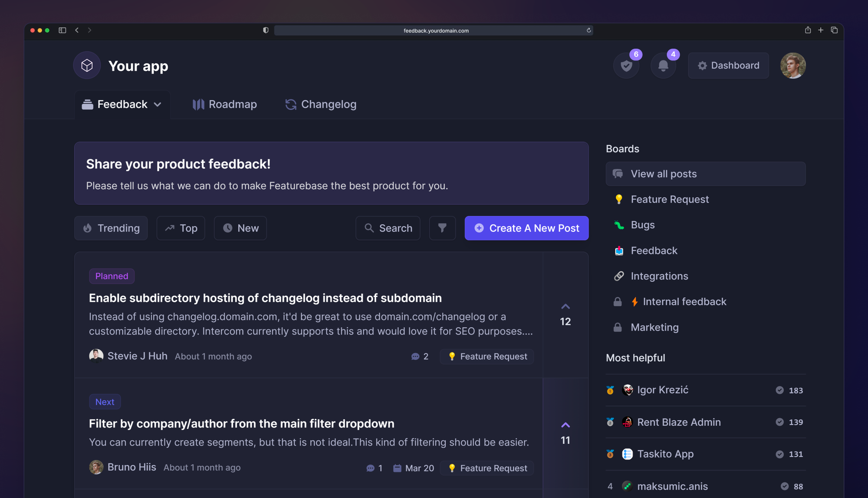
Task: Click the Feature Request lightbulb board icon
Action: tap(619, 199)
